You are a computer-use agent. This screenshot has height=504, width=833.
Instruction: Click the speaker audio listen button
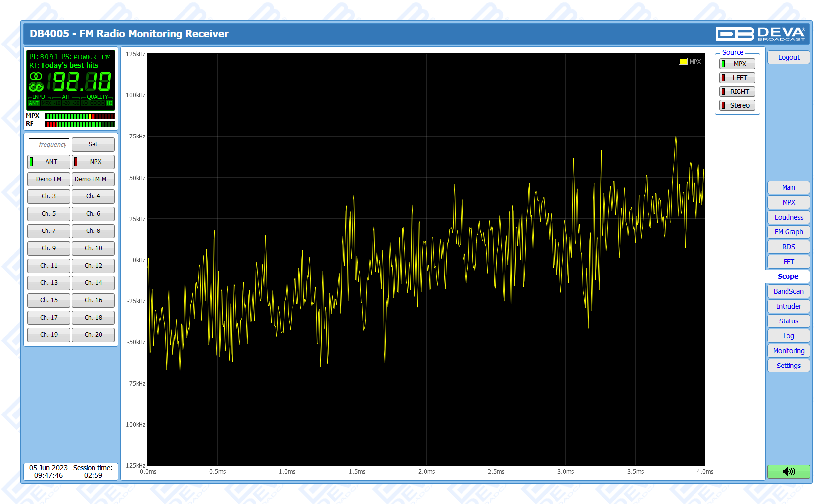coord(788,471)
